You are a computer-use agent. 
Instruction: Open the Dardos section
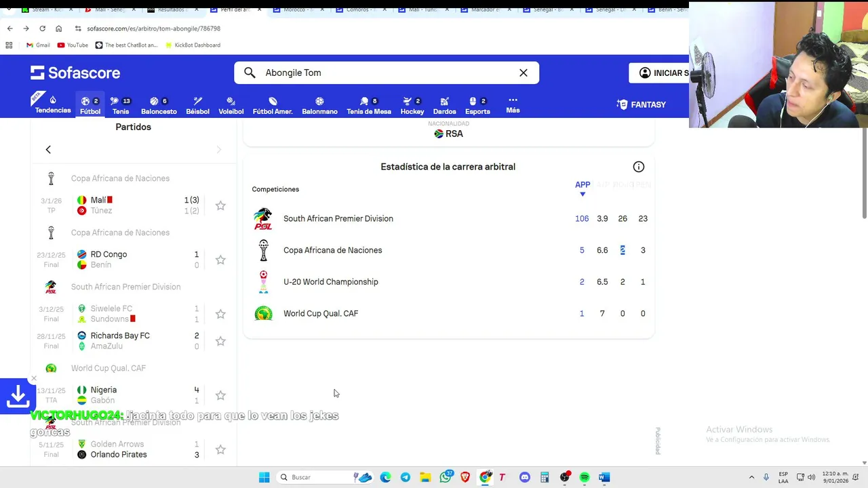(x=444, y=105)
